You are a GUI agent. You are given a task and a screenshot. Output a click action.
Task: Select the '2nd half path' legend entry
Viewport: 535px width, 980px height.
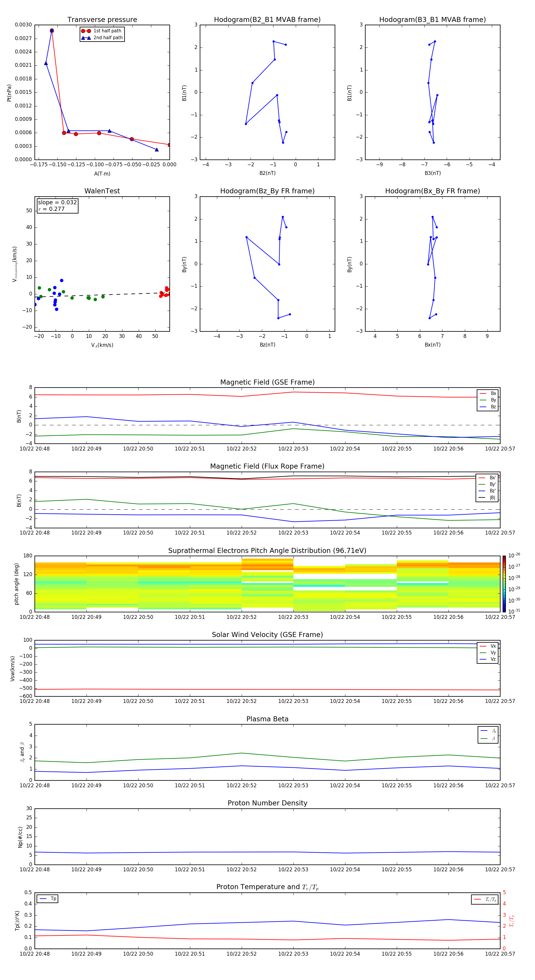[102, 38]
